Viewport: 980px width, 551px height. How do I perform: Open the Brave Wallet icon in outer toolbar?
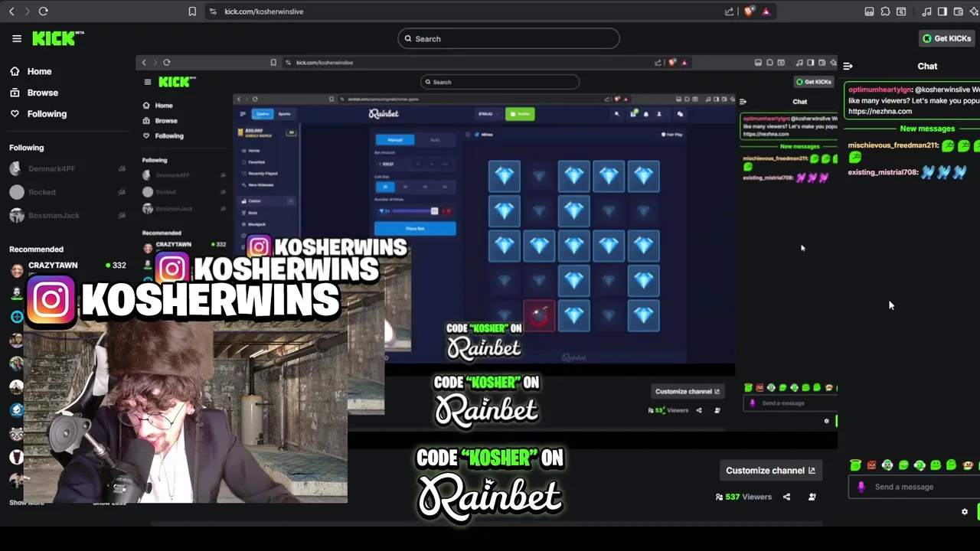click(958, 11)
